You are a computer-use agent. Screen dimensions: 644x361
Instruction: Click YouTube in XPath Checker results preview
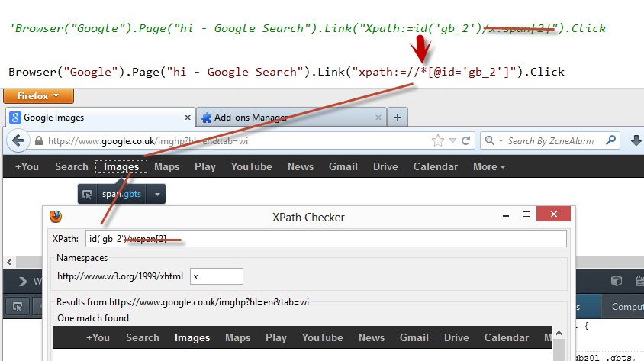(x=323, y=337)
